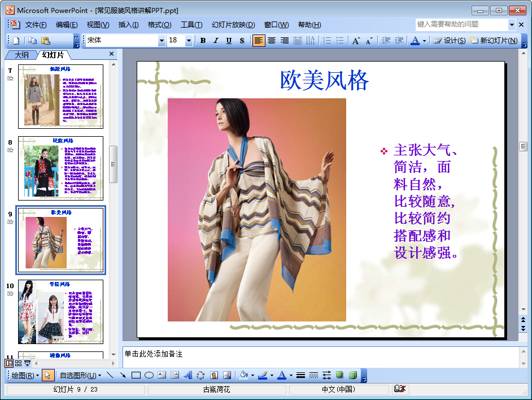Click the 新幻灯片 new slide button
532x400 pixels.
tap(494, 41)
